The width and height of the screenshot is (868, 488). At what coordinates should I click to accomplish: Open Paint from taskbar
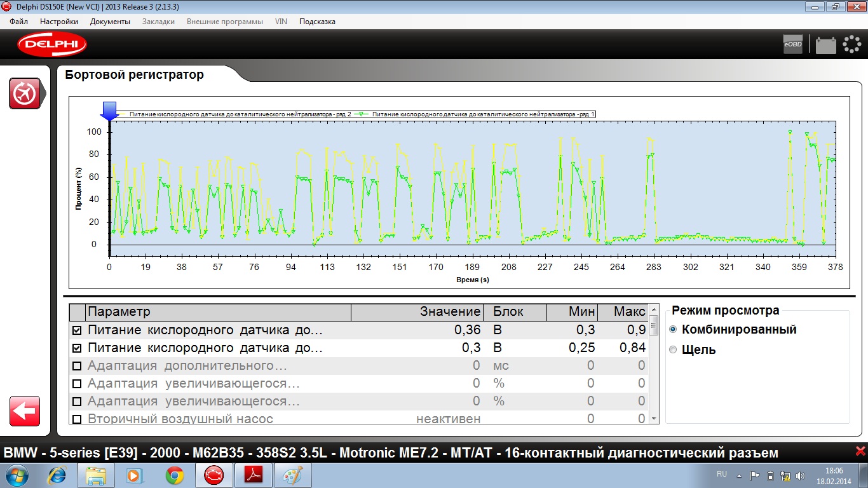click(x=293, y=475)
